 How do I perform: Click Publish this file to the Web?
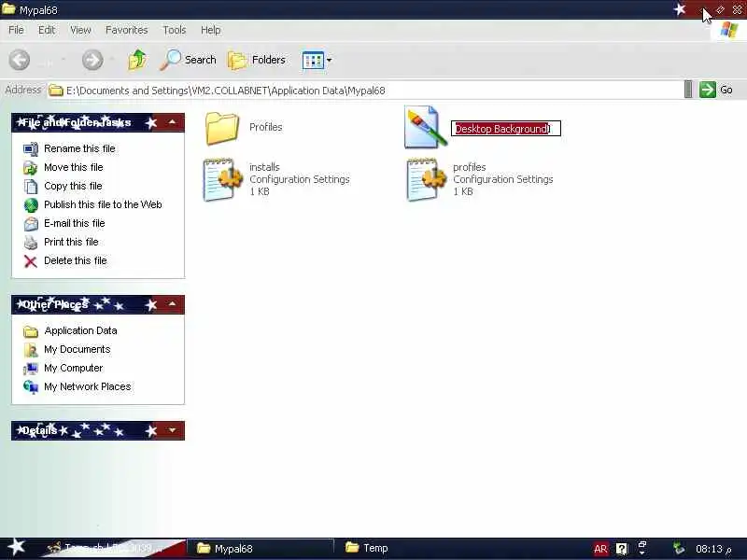pos(103,204)
